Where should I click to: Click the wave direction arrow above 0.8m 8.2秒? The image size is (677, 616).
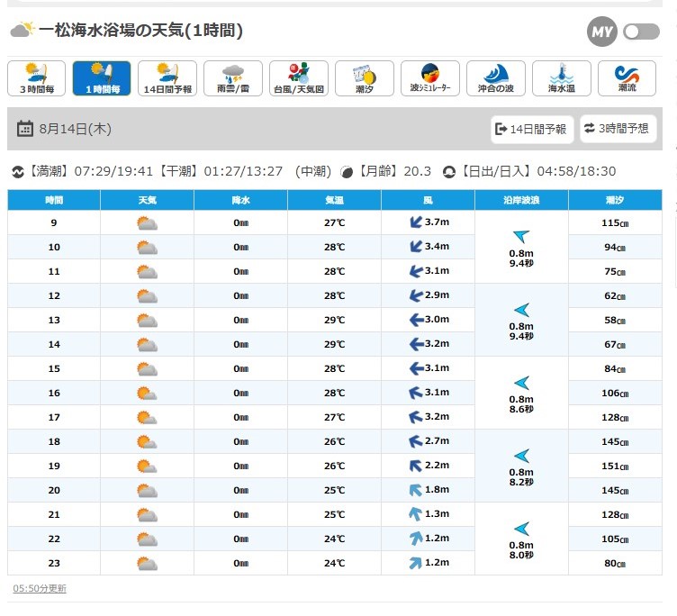coord(521,456)
